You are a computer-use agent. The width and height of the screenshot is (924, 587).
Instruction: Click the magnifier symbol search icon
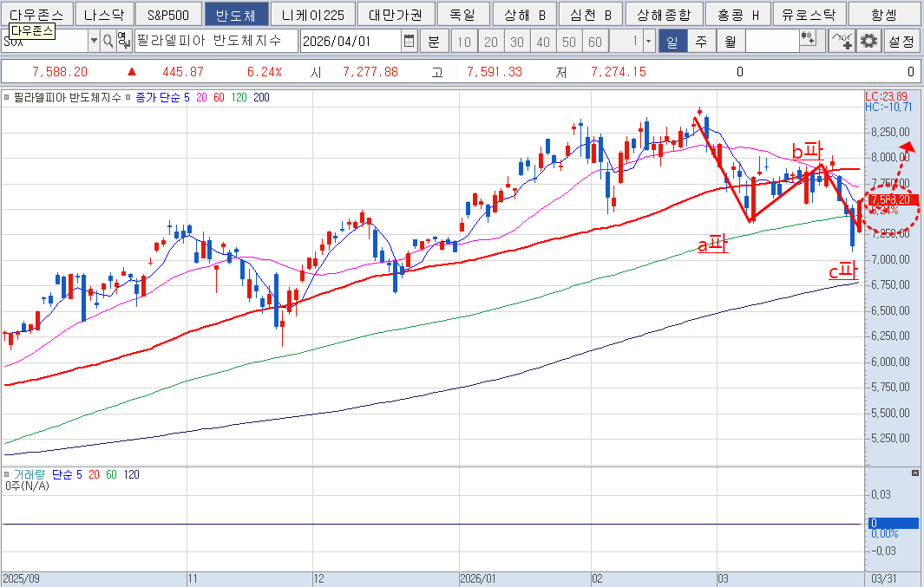pos(108,41)
